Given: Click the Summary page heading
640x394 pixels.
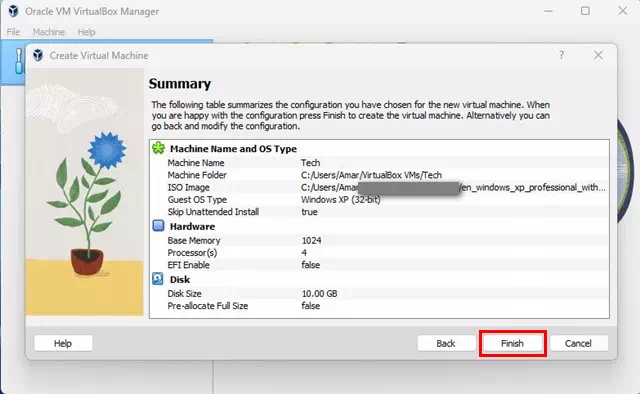Looking at the screenshot, I should point(180,83).
